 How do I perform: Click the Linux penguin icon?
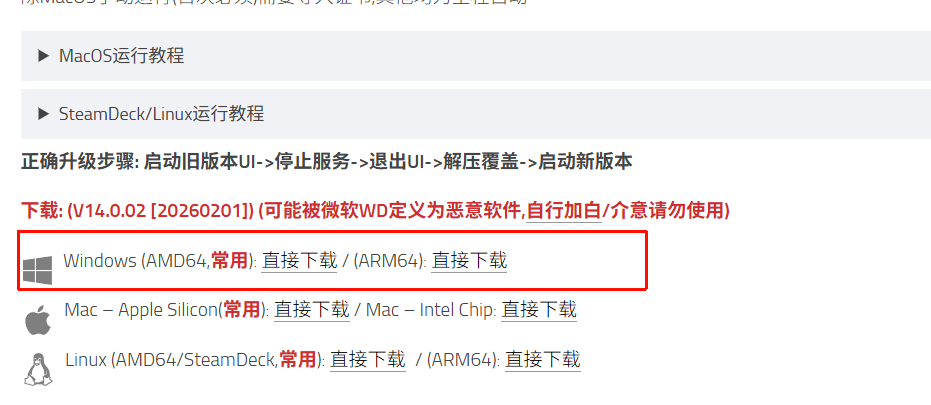pos(39,369)
